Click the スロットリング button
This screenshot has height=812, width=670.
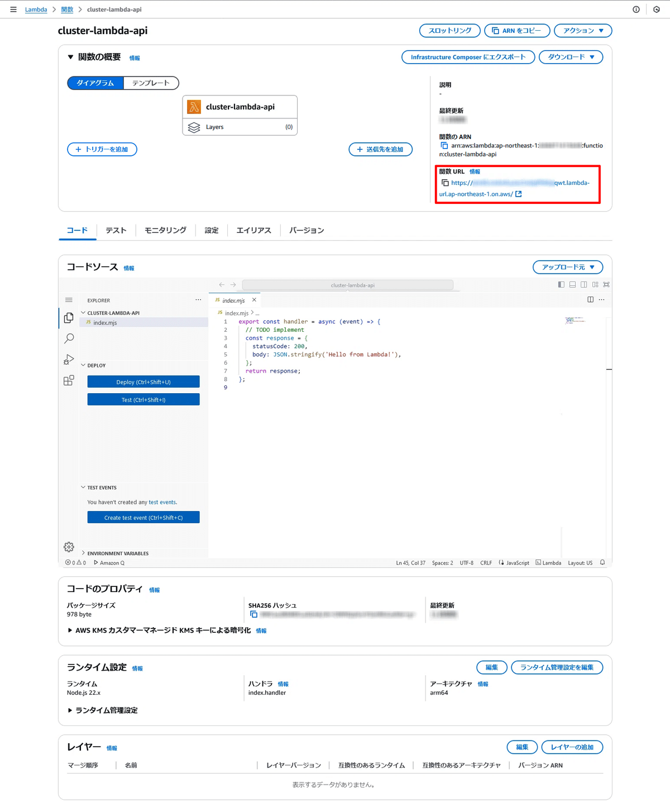coord(450,31)
